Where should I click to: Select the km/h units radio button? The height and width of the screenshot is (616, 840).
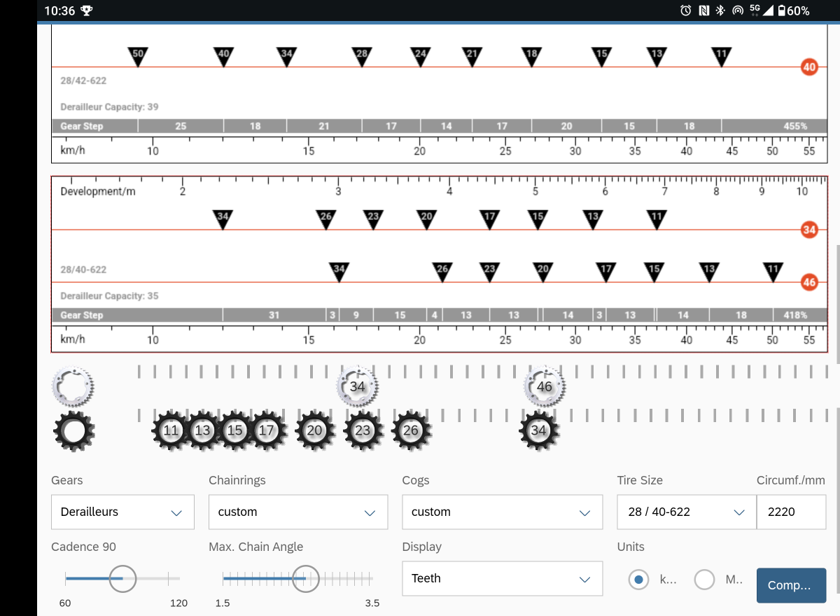(x=638, y=580)
